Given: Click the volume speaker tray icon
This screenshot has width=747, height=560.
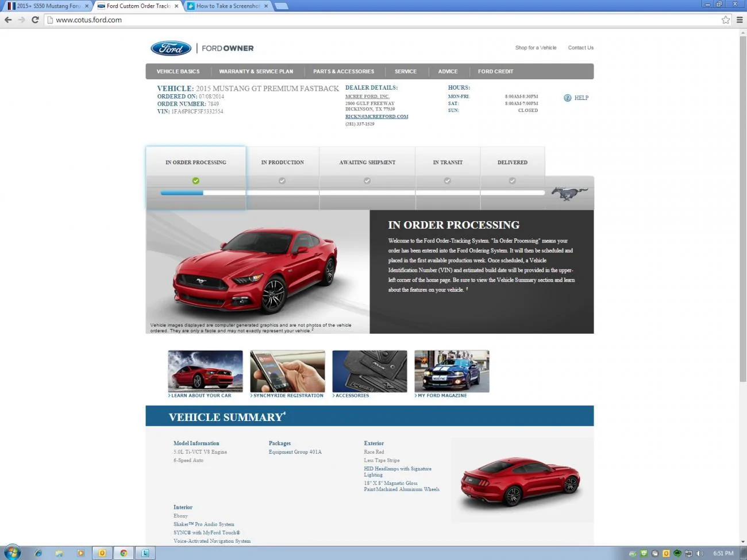Looking at the screenshot, I should [x=699, y=554].
